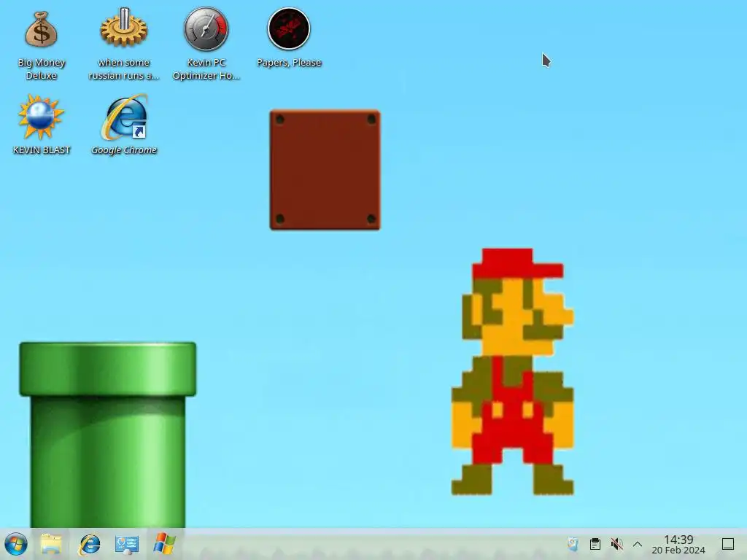Select the Google Chrome shortcut icon
The height and width of the screenshot is (560, 747).
tap(124, 117)
